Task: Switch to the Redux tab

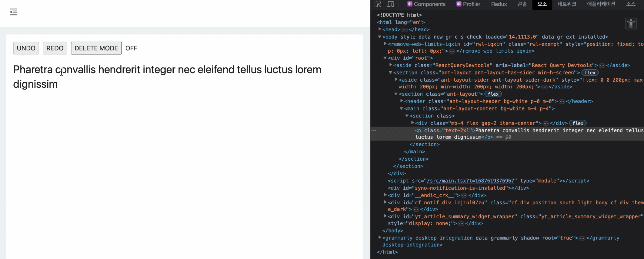Action: tap(499, 4)
